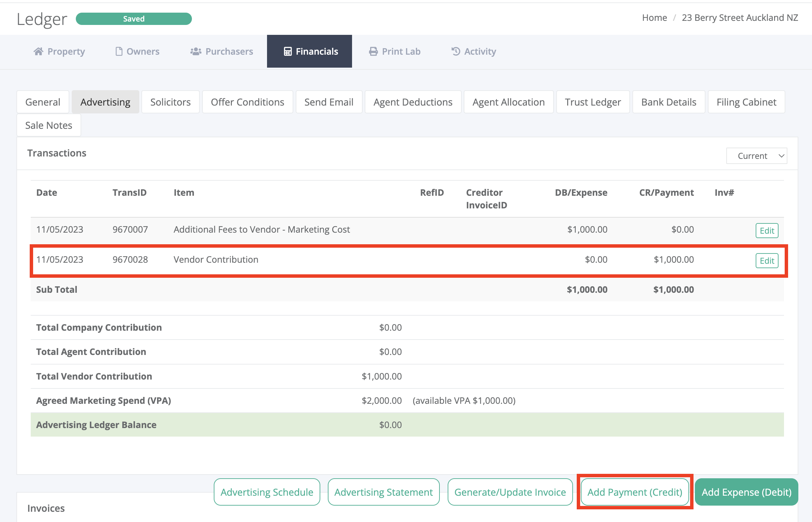
Task: Open the Current transactions filter dropdown
Action: pyautogui.click(x=756, y=156)
